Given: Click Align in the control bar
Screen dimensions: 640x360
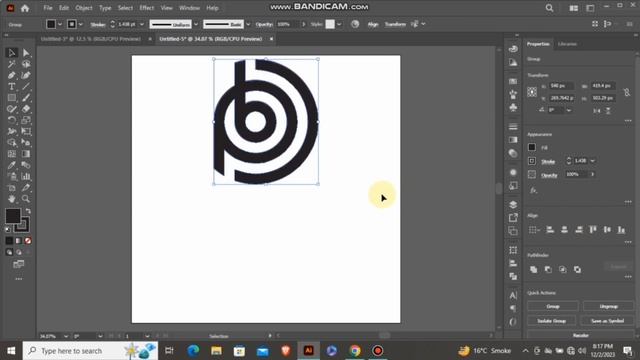Looking at the screenshot, I should tap(373, 24).
